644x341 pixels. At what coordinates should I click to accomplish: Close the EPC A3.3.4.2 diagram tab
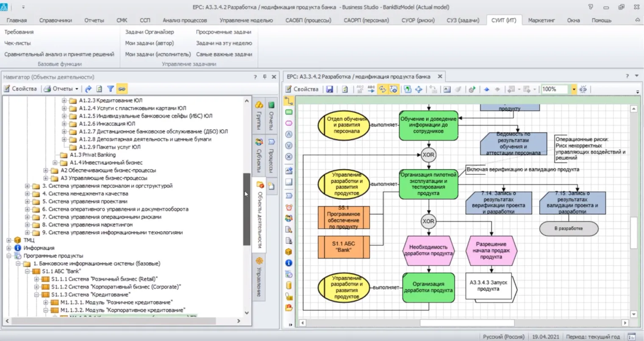coord(440,77)
